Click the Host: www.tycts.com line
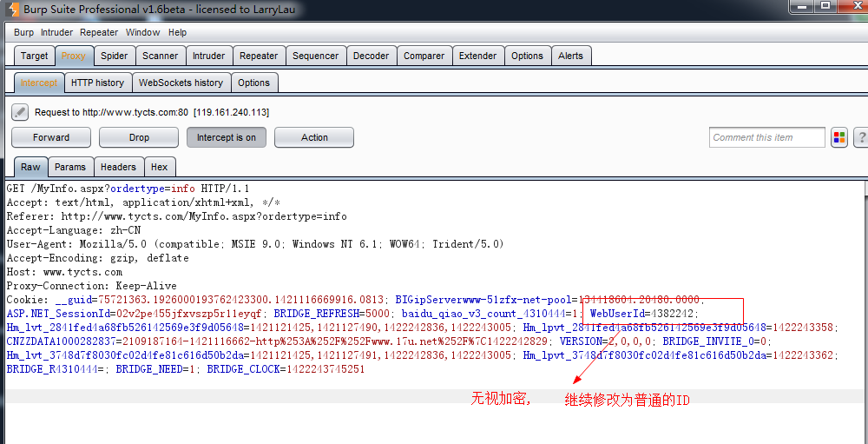This screenshot has height=444, width=868. [64, 272]
